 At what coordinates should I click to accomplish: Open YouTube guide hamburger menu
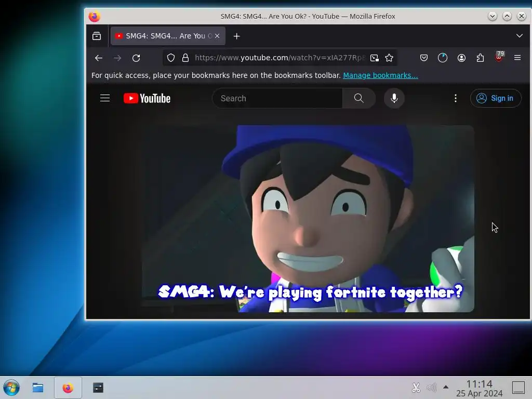pos(105,98)
